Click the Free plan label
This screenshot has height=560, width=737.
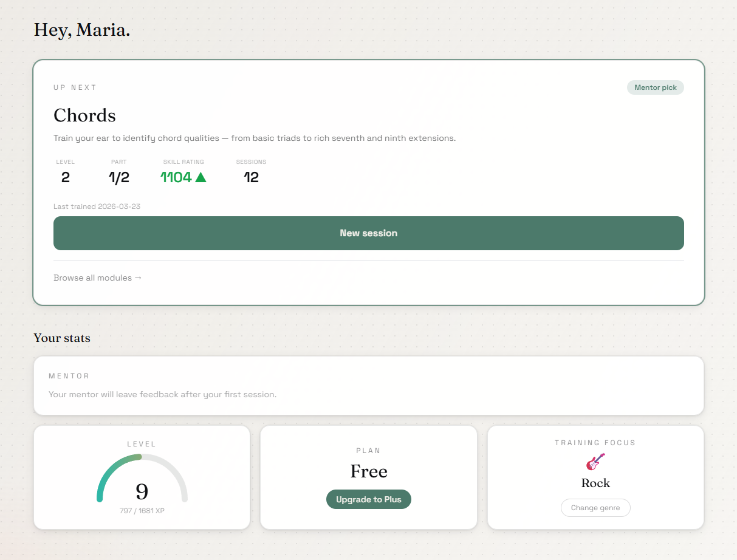[368, 471]
